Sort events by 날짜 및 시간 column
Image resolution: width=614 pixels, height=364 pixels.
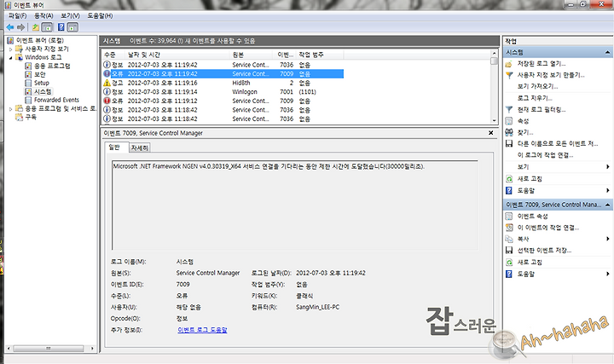click(177, 55)
